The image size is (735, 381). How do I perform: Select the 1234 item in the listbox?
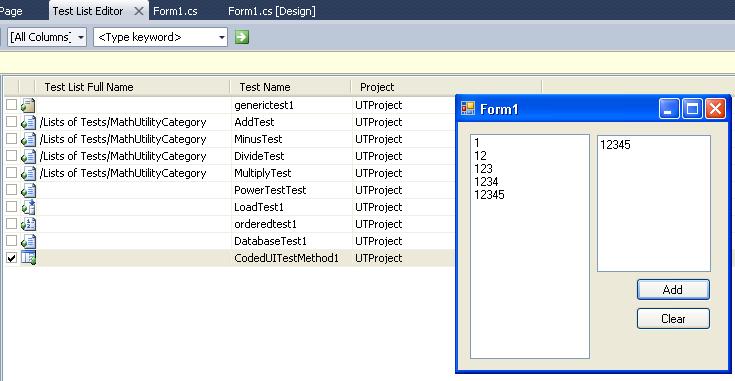[486, 182]
